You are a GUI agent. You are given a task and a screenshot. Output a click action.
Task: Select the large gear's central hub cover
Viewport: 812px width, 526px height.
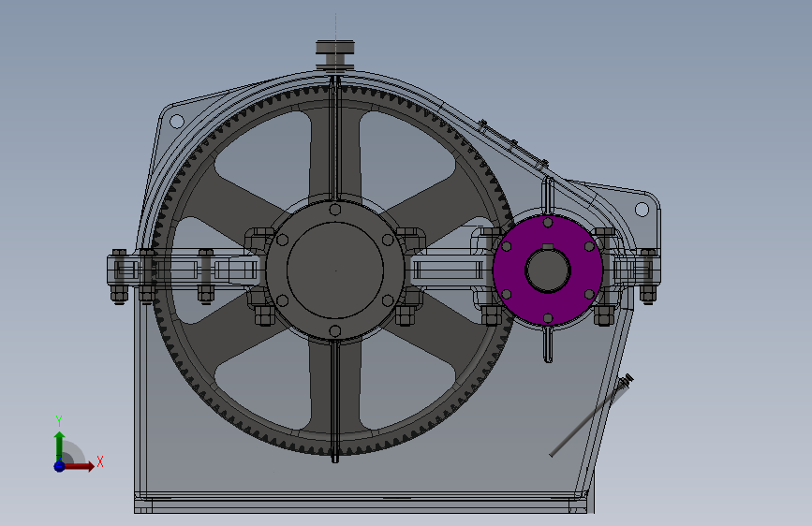[x=335, y=270]
